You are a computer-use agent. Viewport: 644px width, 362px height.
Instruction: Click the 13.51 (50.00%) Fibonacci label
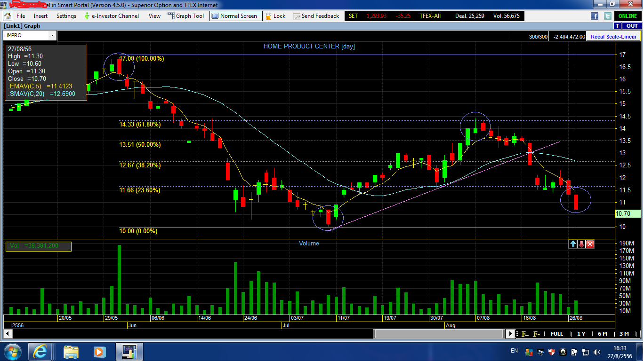[x=140, y=145]
